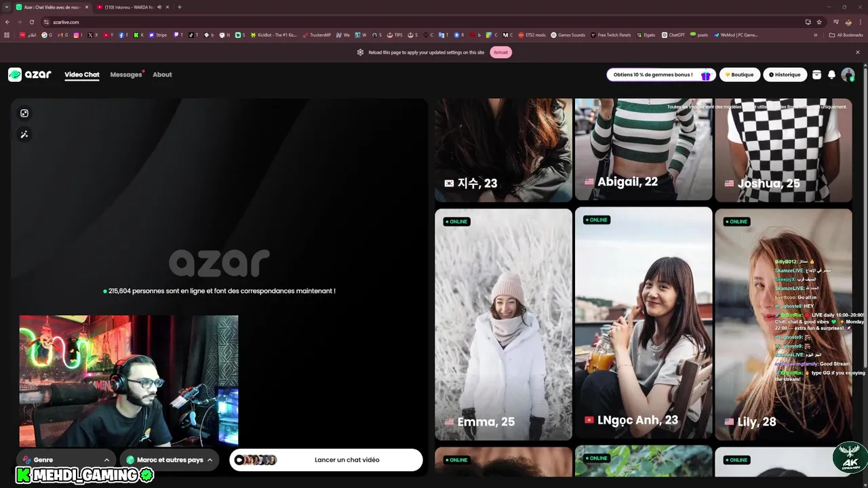Viewport: 868px width, 488px height.
Task: Open 지수, 23 profile card
Action: (x=503, y=150)
